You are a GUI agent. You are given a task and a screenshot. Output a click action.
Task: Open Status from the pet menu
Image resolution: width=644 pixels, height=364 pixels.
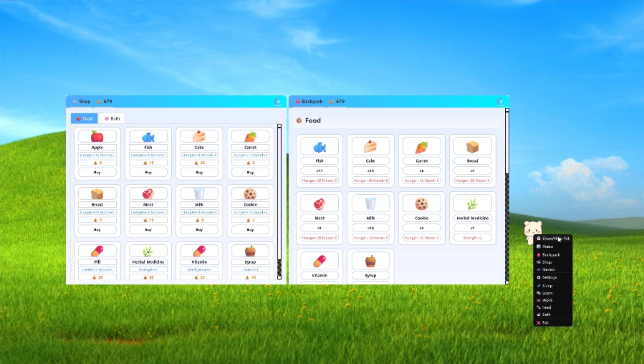coord(553,247)
